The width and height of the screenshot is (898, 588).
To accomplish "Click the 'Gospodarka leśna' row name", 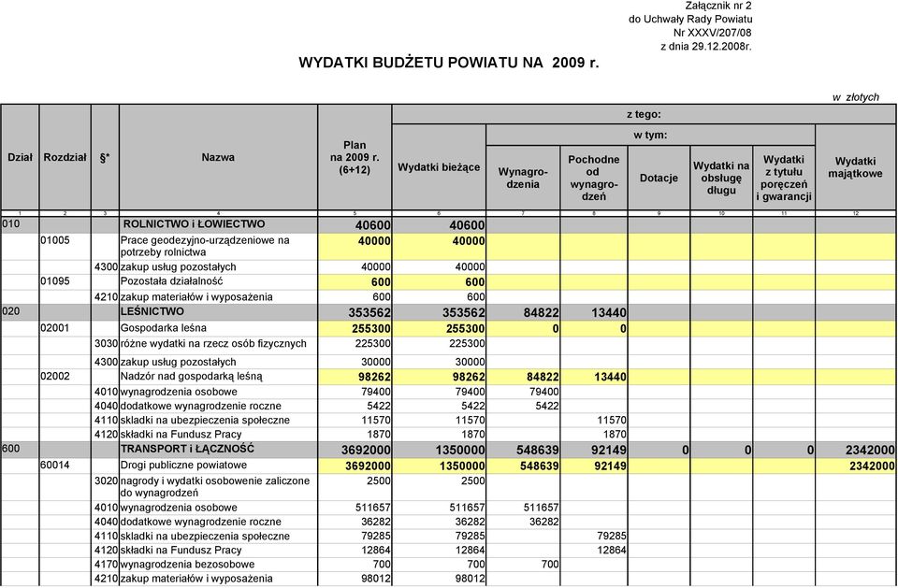I will [x=163, y=328].
